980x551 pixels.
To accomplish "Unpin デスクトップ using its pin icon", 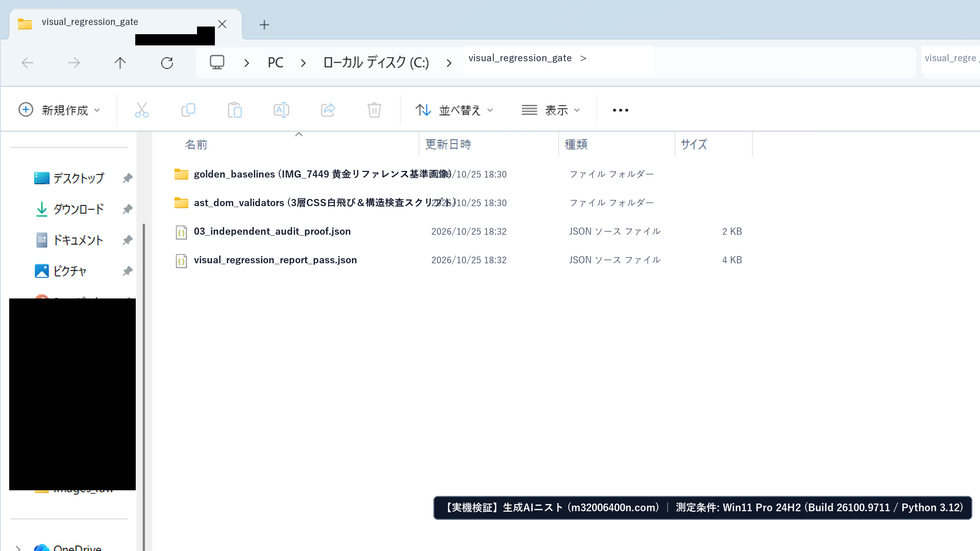I will click(x=128, y=178).
